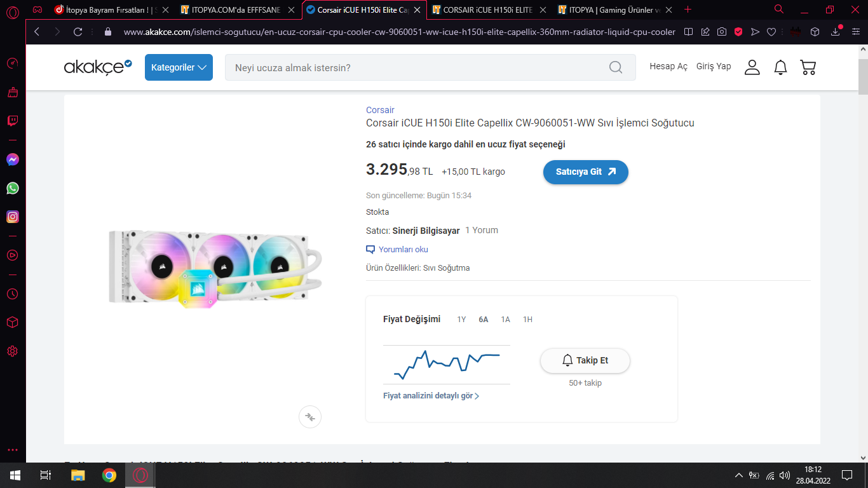The image size is (868, 488).
Task: Click the red ad blocker shield
Action: coord(738,32)
